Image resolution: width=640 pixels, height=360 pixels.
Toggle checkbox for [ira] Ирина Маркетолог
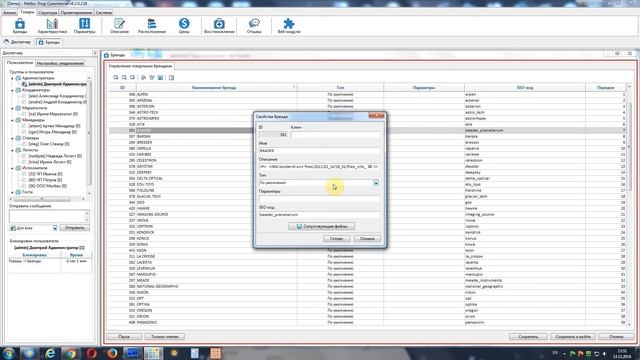click(x=24, y=114)
